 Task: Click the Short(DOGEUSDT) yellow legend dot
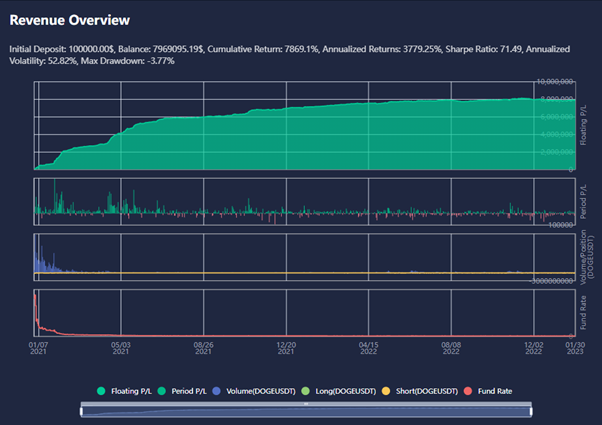[386, 391]
